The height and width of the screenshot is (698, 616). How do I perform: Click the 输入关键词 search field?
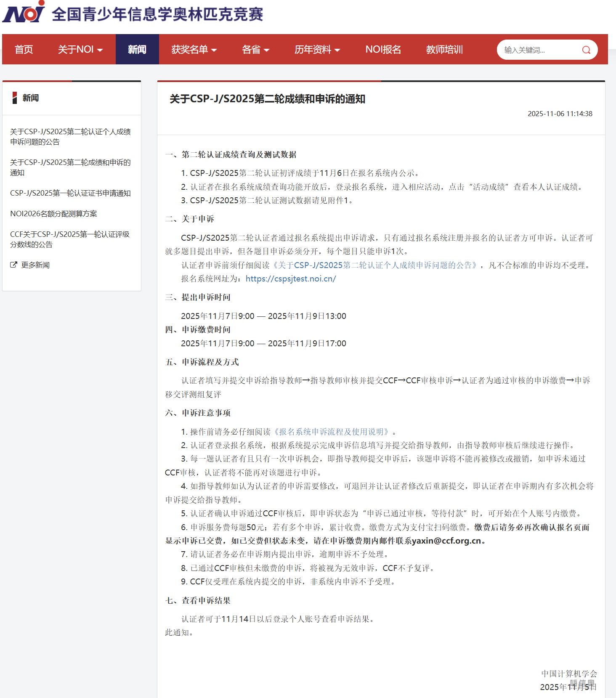pos(541,50)
